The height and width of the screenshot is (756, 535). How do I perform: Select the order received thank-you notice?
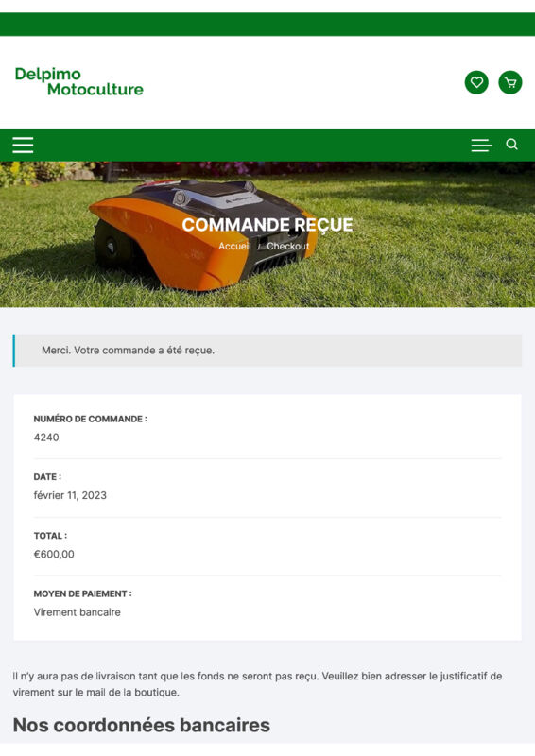click(267, 351)
